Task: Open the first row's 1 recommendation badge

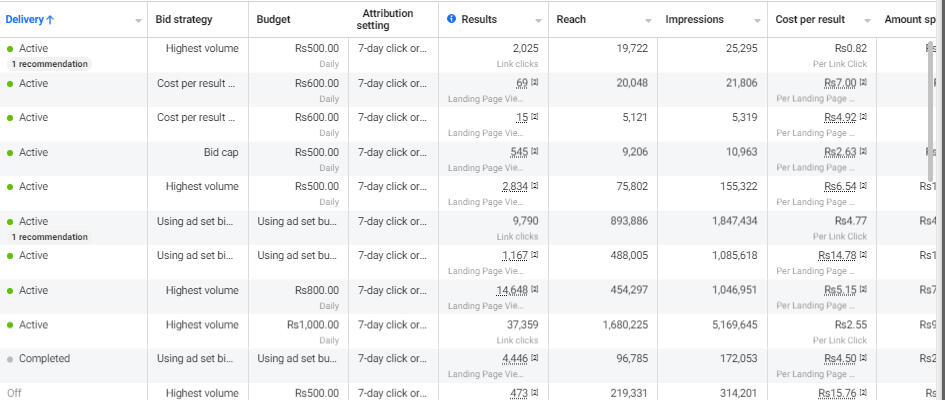Action: [x=49, y=64]
